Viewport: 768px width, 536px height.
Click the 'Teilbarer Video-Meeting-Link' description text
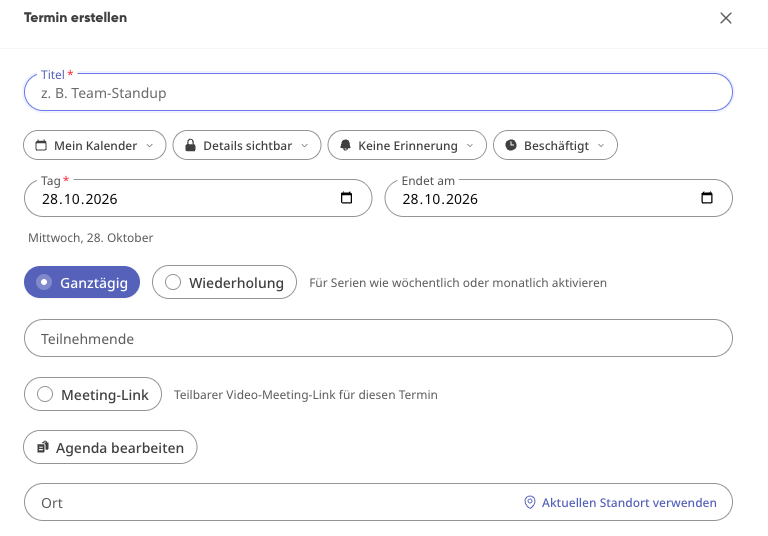(x=306, y=395)
